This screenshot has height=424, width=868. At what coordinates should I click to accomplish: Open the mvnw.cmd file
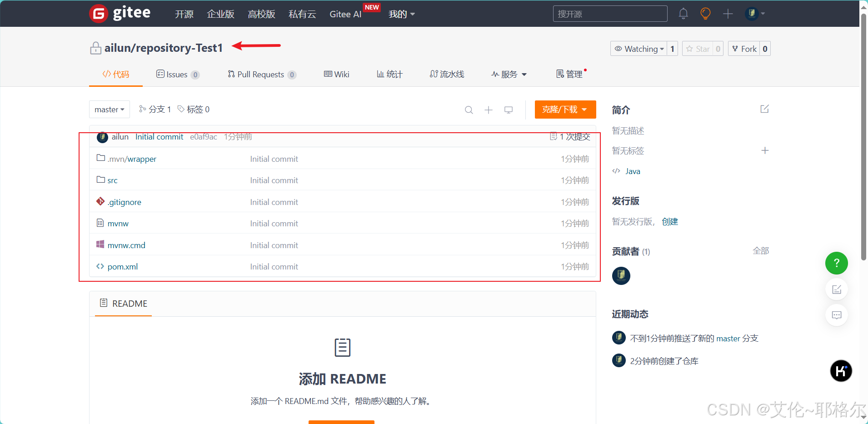pyautogui.click(x=126, y=245)
